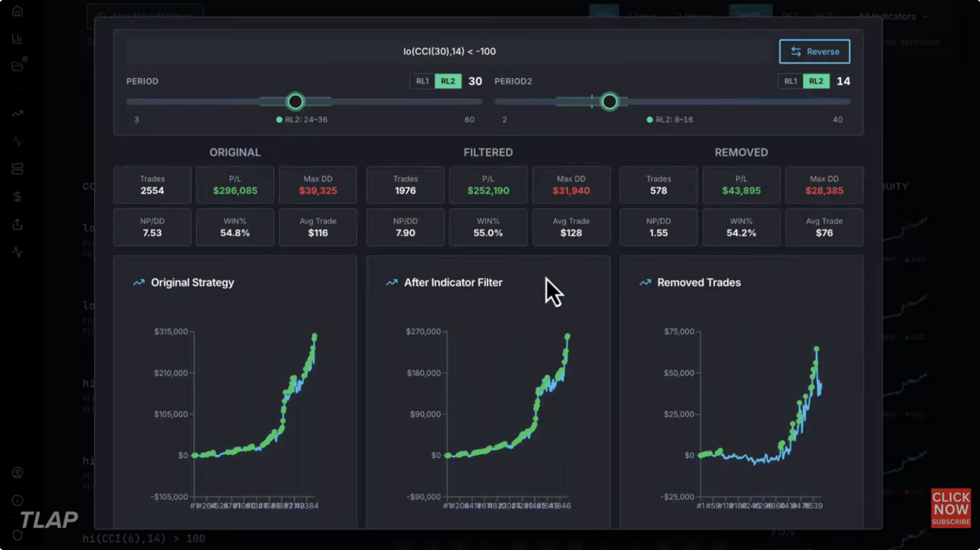The height and width of the screenshot is (550, 980).
Task: Click the RL2: 8–16 range label
Action: coord(669,120)
